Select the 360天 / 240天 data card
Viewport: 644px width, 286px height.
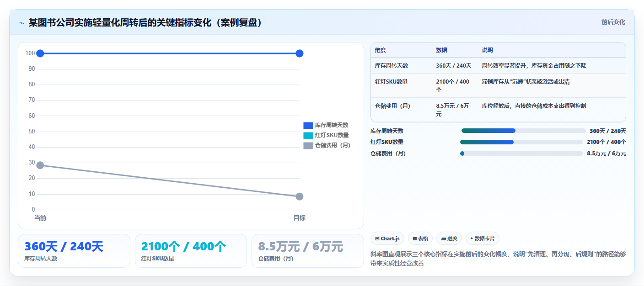(x=74, y=251)
